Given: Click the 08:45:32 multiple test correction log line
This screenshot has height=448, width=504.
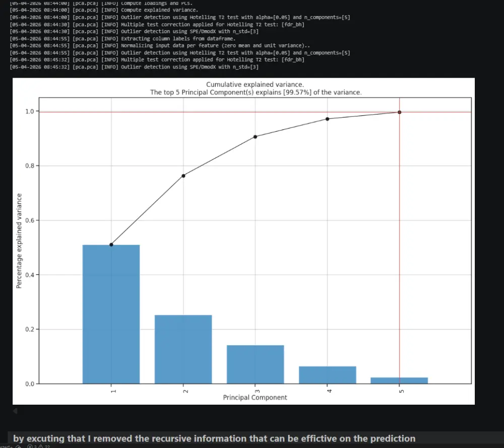Looking at the screenshot, I should tap(157, 59).
